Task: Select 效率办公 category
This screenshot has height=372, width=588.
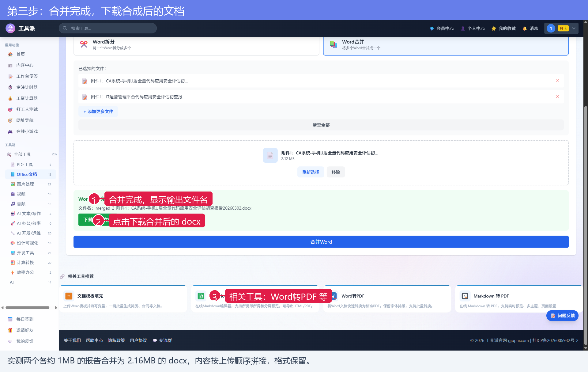Action: 31,272
